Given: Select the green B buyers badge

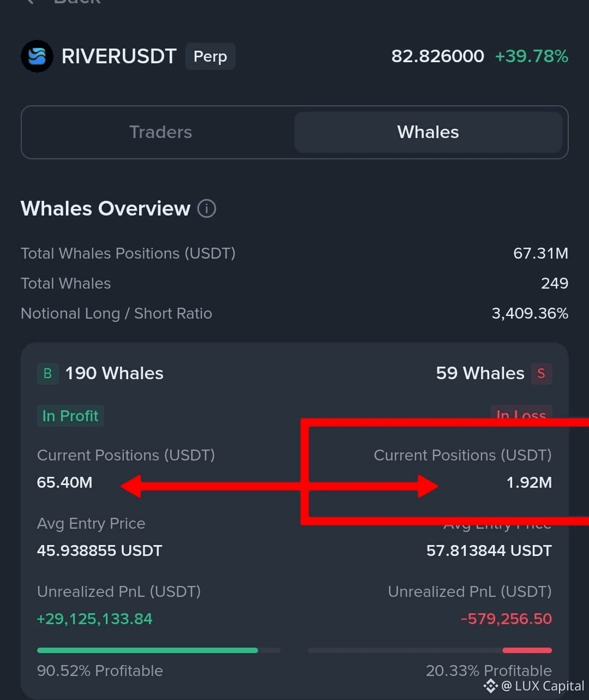Looking at the screenshot, I should [x=47, y=373].
